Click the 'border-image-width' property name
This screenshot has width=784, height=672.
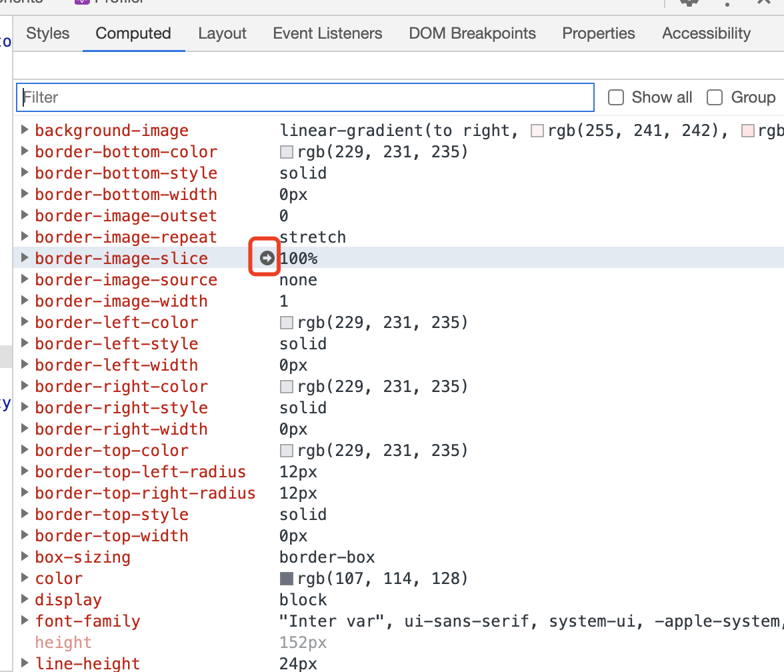[x=121, y=301]
